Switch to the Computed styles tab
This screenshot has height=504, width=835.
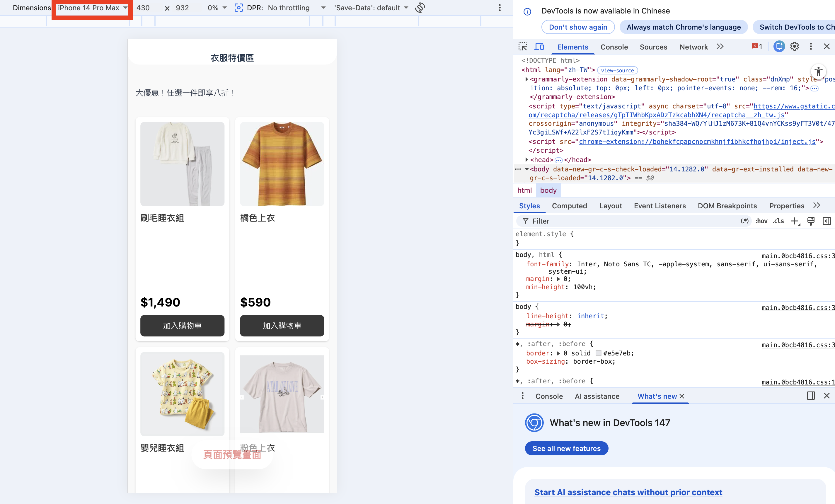pyautogui.click(x=569, y=206)
